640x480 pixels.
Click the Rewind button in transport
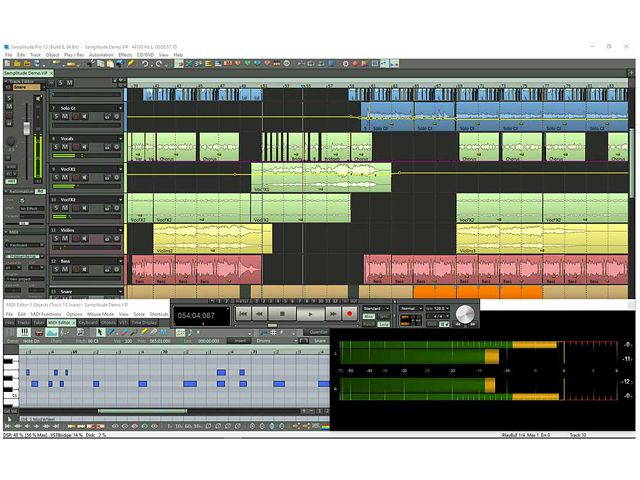[x=259, y=314]
